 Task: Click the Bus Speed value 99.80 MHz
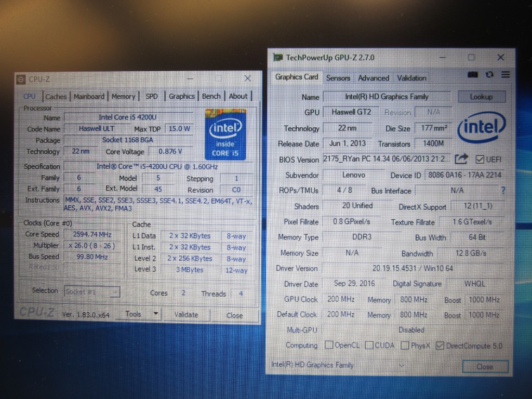tap(92, 257)
